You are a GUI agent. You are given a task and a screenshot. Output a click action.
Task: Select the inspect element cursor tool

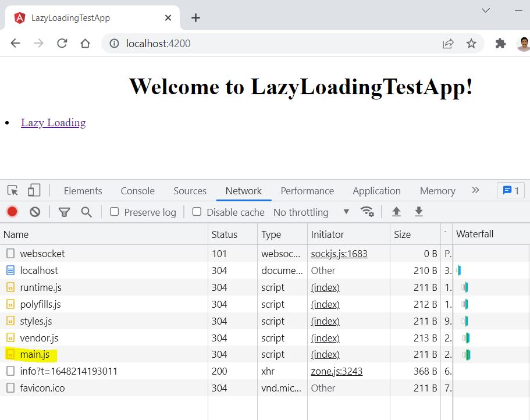(x=13, y=190)
